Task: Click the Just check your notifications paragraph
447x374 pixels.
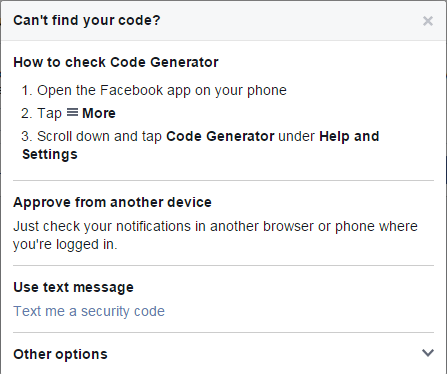Action: 215,235
